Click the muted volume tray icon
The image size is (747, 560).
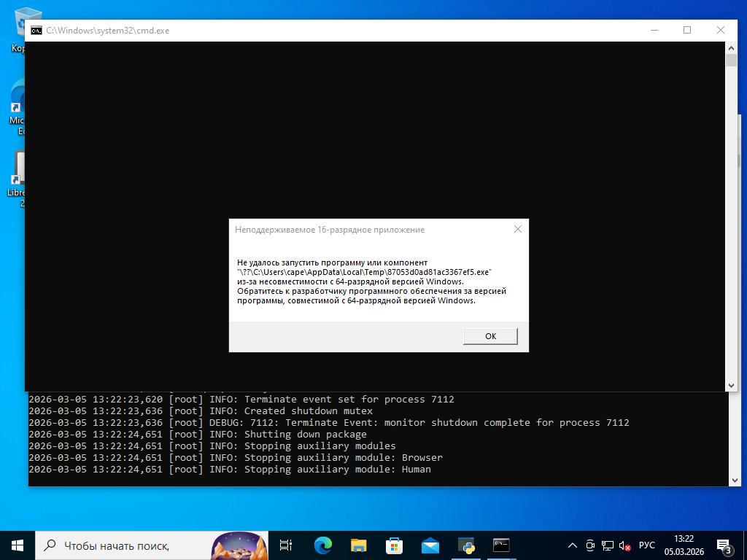(x=625, y=545)
